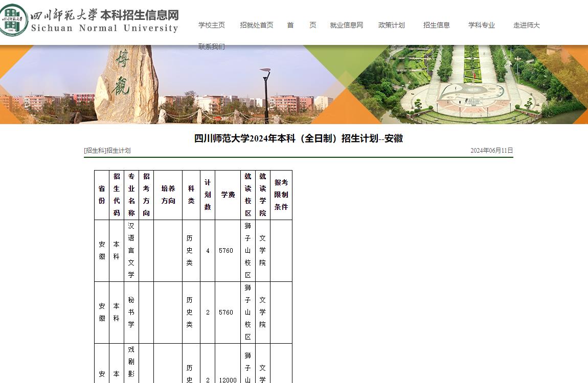Click the 专业名称 table column header
588x383 pixels.
[x=131, y=195]
